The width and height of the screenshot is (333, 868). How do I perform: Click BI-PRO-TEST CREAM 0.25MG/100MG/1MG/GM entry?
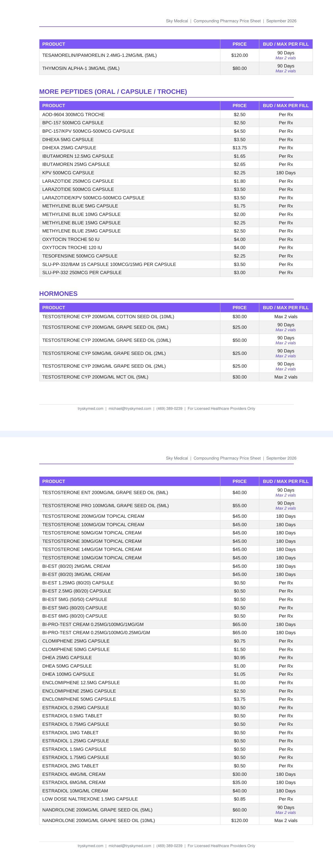pos(93,624)
